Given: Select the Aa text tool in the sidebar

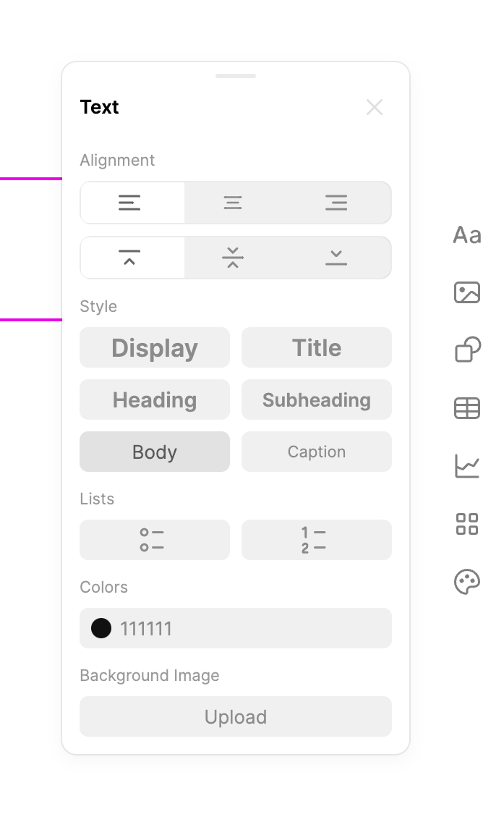Looking at the screenshot, I should (x=466, y=234).
